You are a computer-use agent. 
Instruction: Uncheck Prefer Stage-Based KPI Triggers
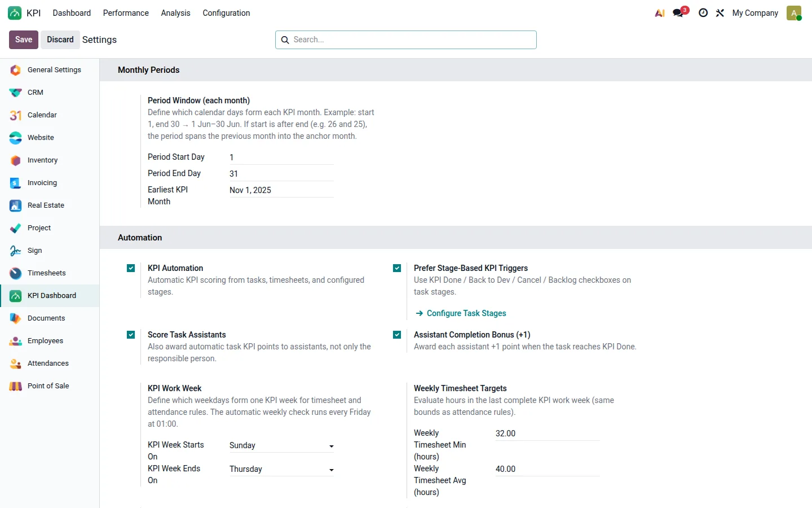coord(397,268)
